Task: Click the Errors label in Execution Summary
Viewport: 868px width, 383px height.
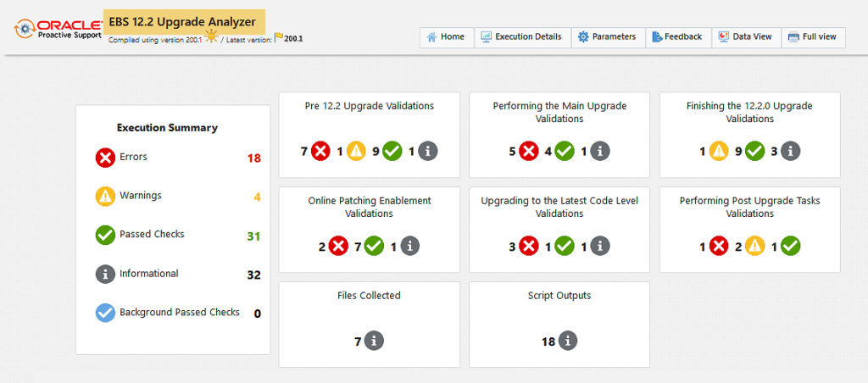Action: (133, 157)
